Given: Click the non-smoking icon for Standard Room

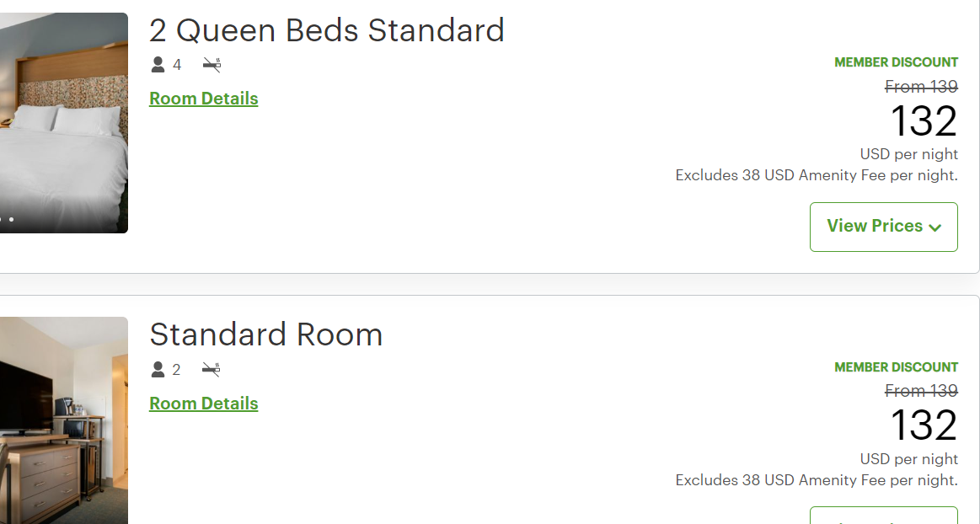Looking at the screenshot, I should (212, 369).
